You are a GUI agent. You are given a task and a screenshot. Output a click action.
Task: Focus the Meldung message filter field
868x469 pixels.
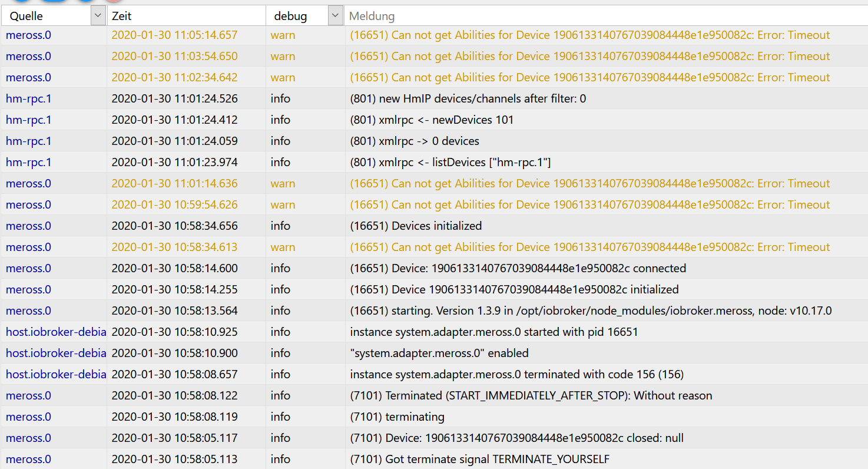point(606,16)
